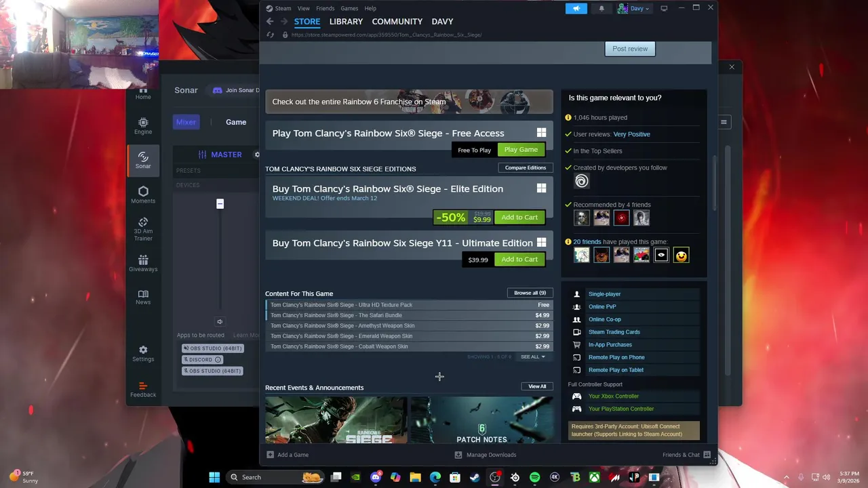Open the Single-player category link

pos(604,294)
